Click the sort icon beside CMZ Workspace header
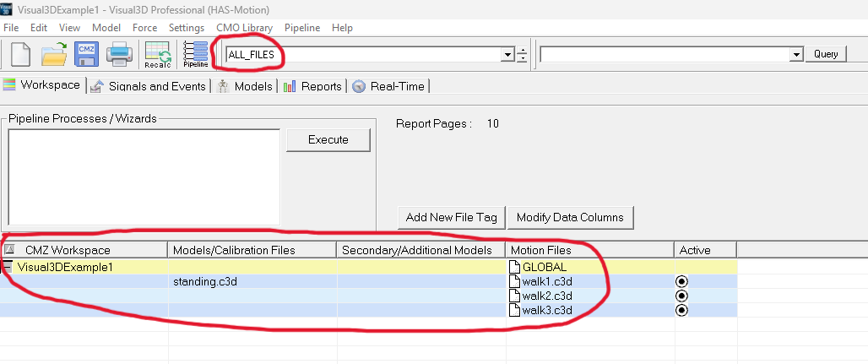 (x=9, y=250)
